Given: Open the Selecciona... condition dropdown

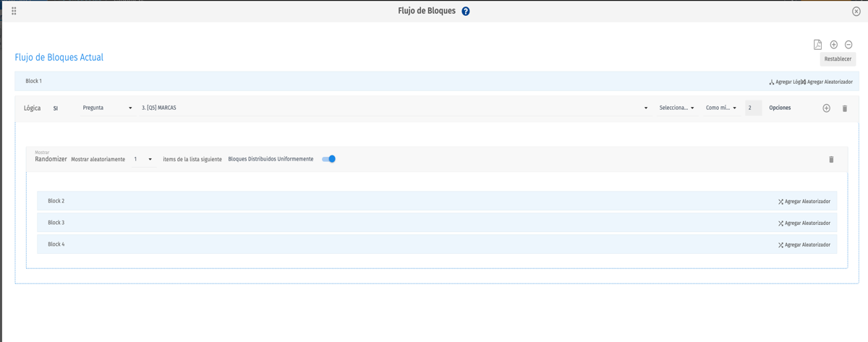Looking at the screenshot, I should click(677, 108).
